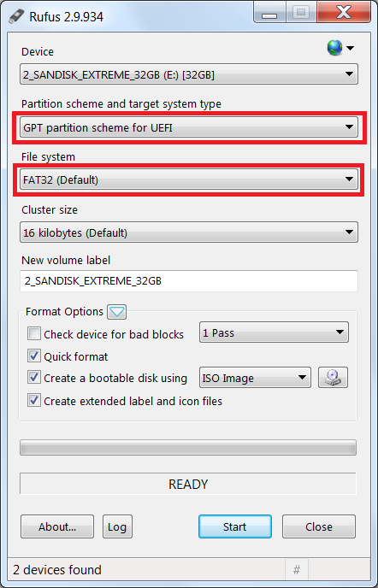Click the hash symbol in status bar
This screenshot has width=378, height=588.
pyautogui.click(x=297, y=570)
